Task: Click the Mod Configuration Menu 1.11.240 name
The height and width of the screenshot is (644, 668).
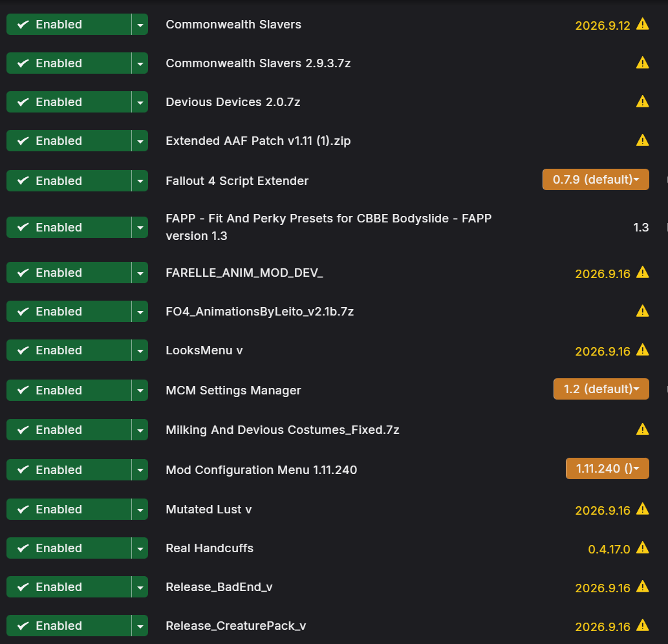Action: pos(261,470)
